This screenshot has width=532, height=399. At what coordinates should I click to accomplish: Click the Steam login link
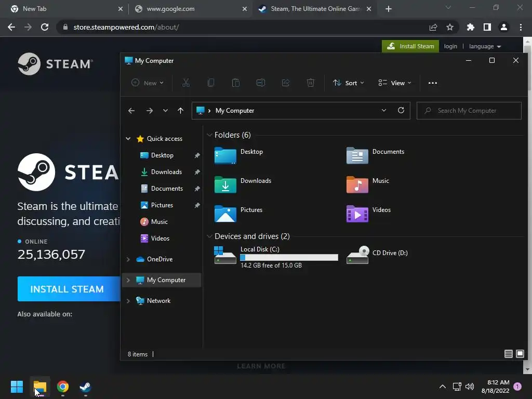pyautogui.click(x=450, y=46)
